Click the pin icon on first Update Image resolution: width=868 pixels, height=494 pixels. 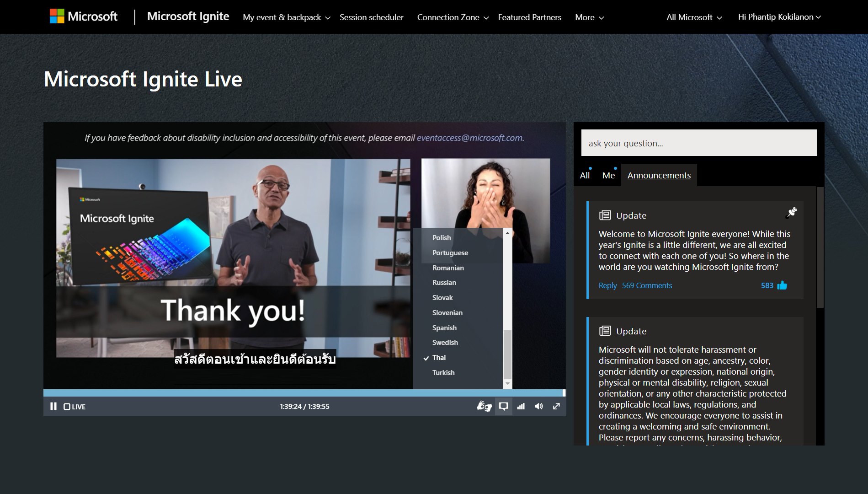coord(791,213)
